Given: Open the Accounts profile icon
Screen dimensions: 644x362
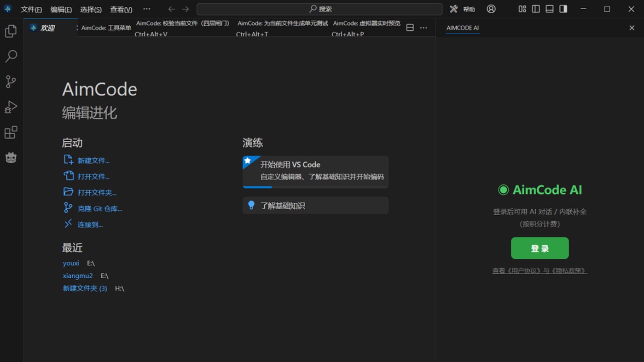Looking at the screenshot, I should pyautogui.click(x=491, y=9).
